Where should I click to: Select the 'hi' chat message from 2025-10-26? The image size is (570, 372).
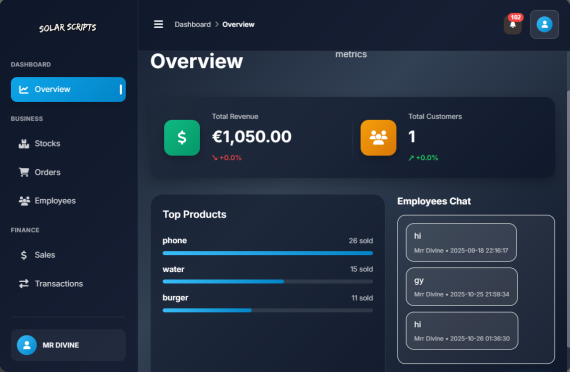pyautogui.click(x=462, y=331)
